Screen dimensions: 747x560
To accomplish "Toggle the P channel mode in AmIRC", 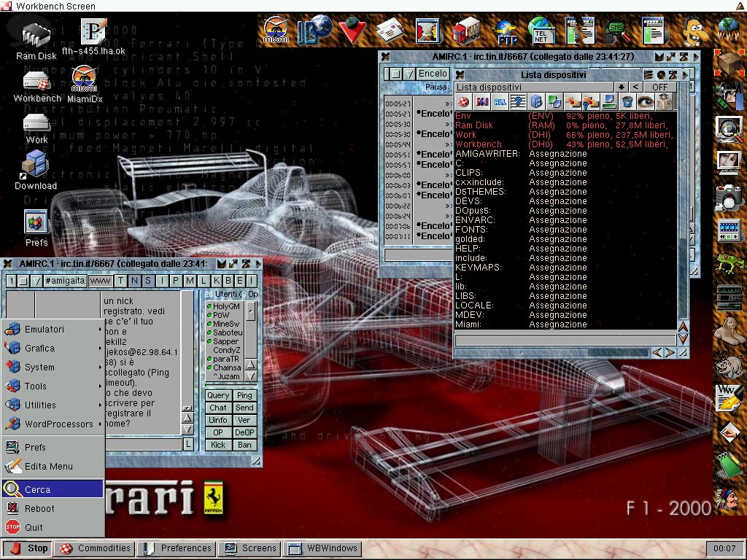I will point(176,281).
